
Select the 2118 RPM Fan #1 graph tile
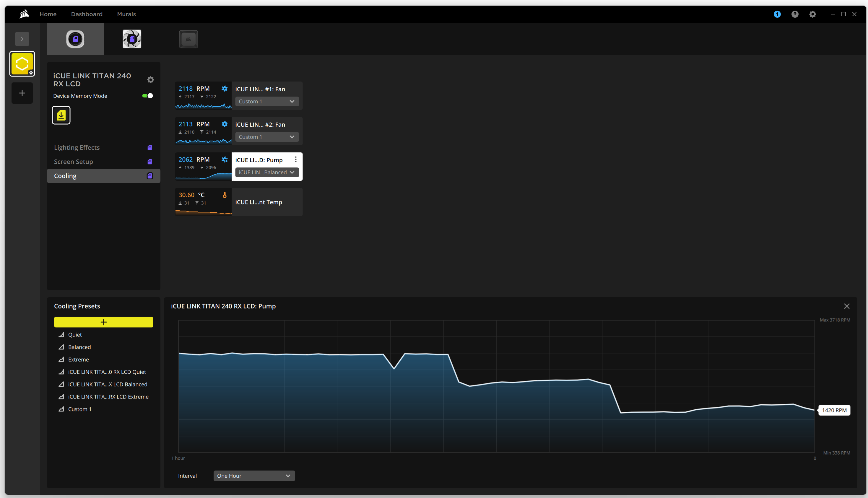pos(204,96)
